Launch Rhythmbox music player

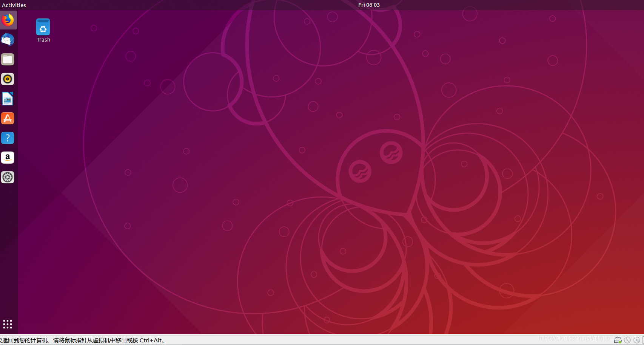point(8,79)
